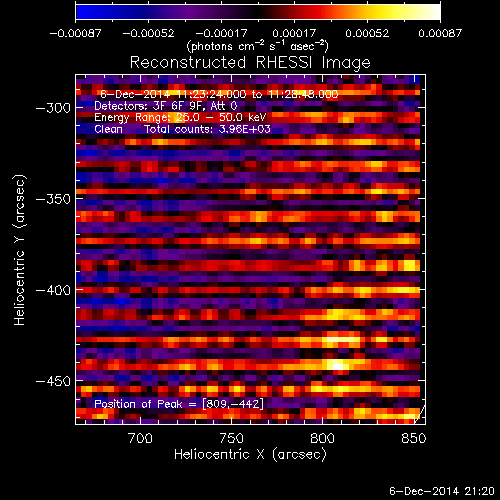Click the 850 X-axis tick label

[x=414, y=438]
